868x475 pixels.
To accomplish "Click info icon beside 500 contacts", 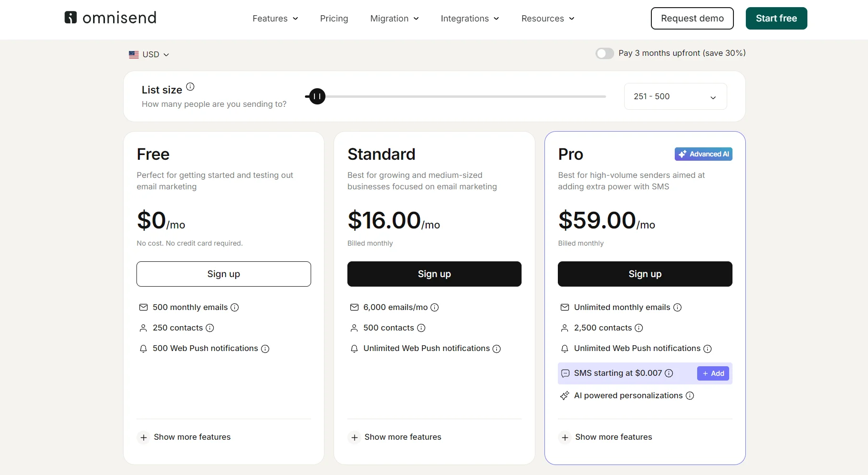I will coord(421,328).
